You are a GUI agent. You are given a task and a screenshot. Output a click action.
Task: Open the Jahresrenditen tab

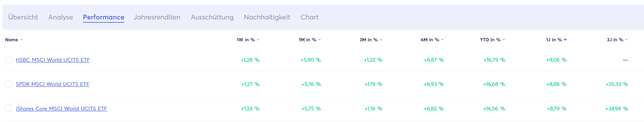point(157,17)
